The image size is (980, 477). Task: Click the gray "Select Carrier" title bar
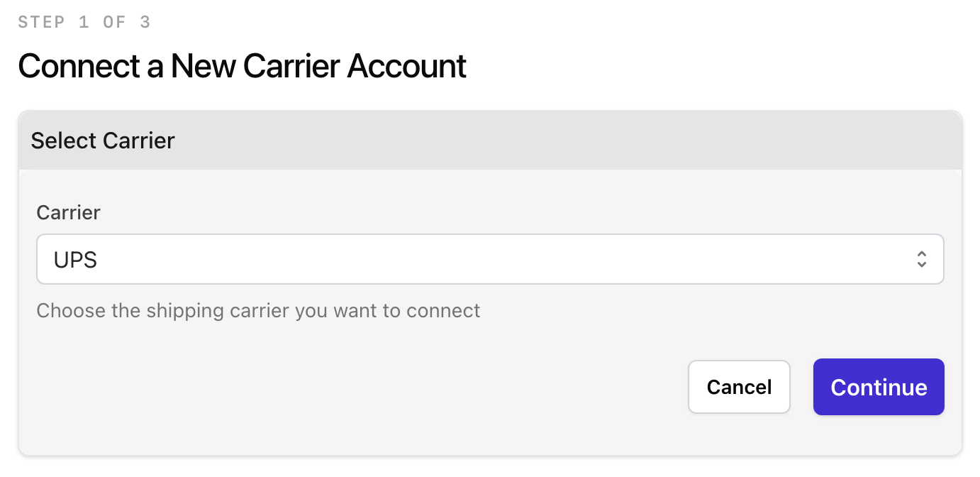pos(489,141)
